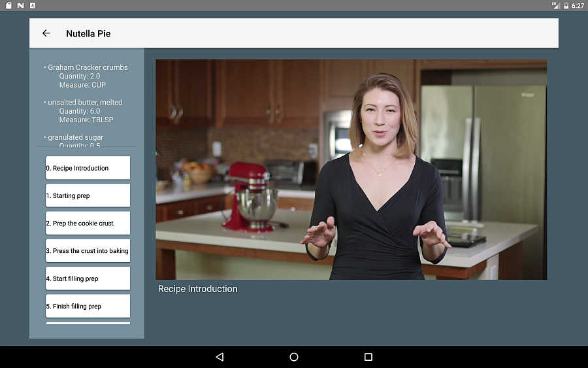This screenshot has height=368, width=588.
Task: Tap the Android back navigation button
Action: pyautogui.click(x=220, y=357)
